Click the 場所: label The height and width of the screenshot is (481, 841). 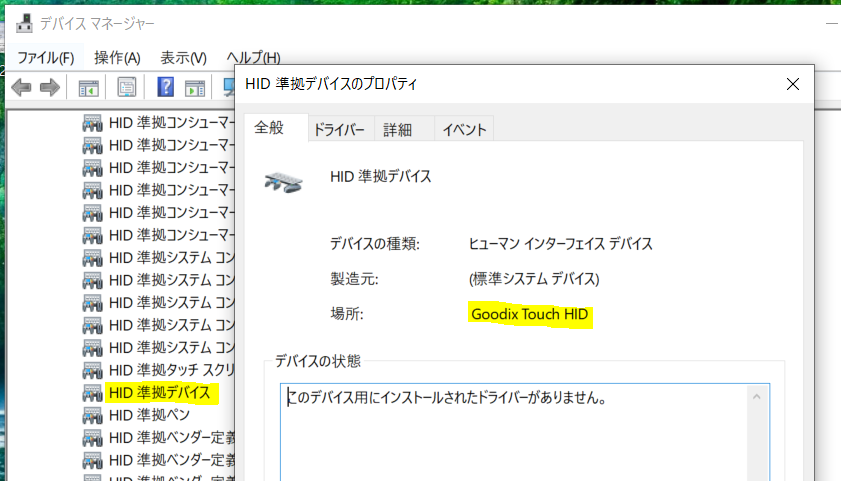[347, 314]
